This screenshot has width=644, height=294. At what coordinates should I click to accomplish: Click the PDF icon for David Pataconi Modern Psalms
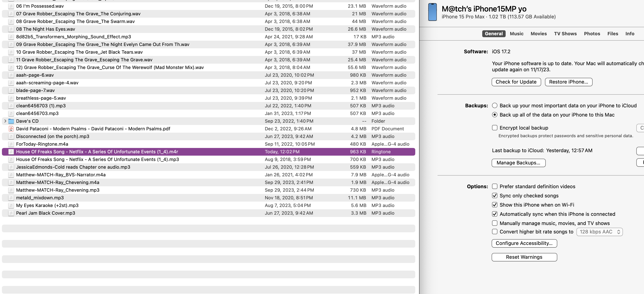[x=11, y=129]
